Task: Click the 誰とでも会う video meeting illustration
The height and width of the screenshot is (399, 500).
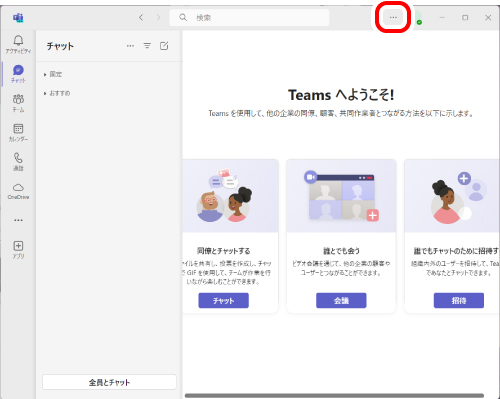Action: [x=341, y=196]
